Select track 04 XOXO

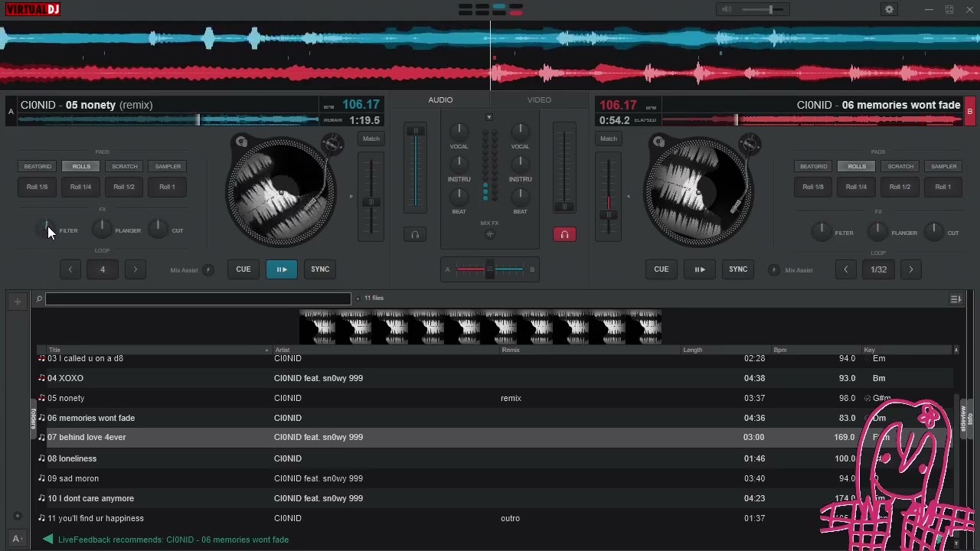(x=496, y=378)
